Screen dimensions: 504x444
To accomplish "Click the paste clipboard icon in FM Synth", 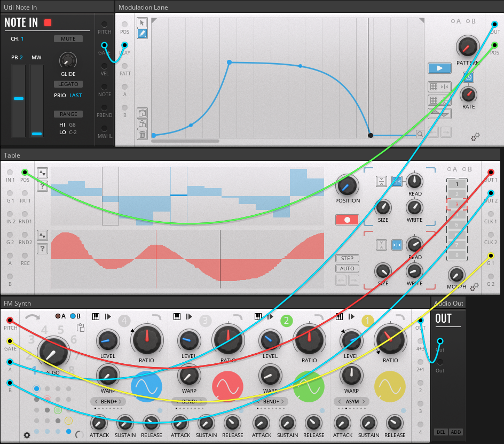I will (81, 328).
